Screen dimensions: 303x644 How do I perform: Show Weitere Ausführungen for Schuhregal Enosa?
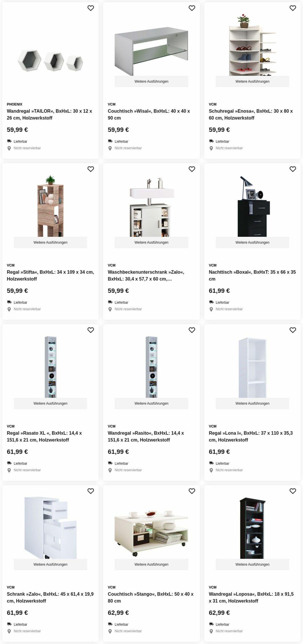(x=252, y=81)
